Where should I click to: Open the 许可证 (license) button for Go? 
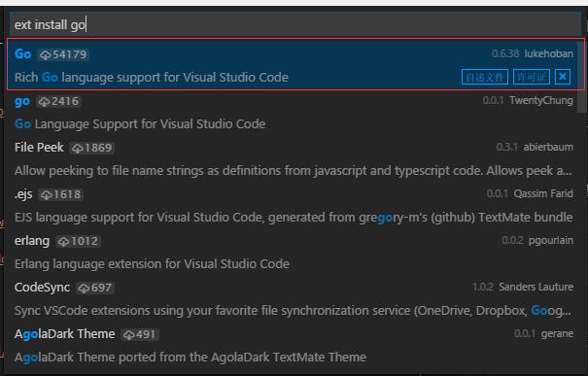point(532,77)
